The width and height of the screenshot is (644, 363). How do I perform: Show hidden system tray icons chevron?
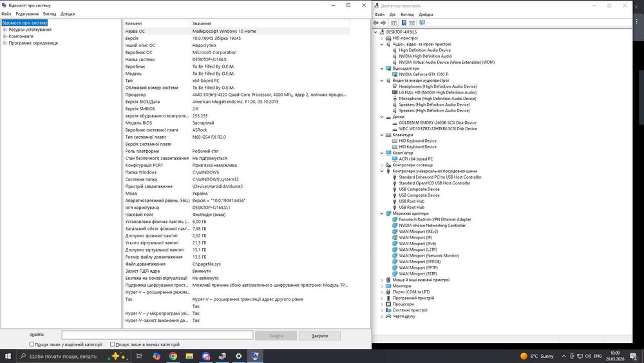tap(563, 356)
